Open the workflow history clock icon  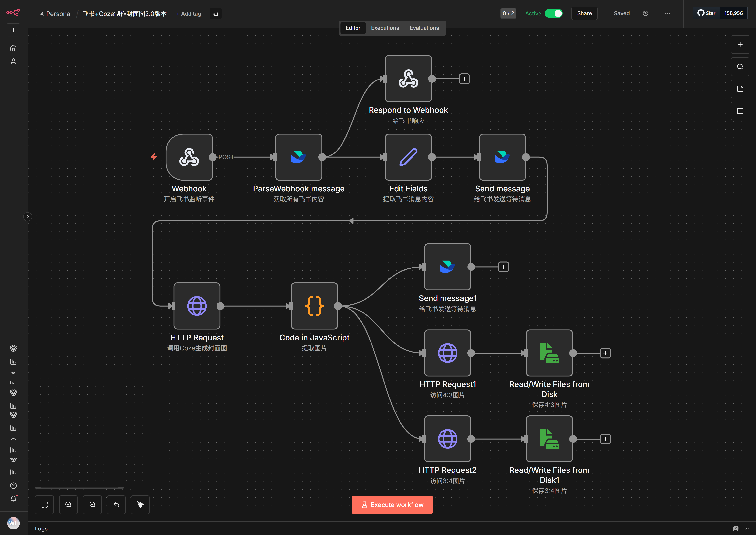click(645, 13)
